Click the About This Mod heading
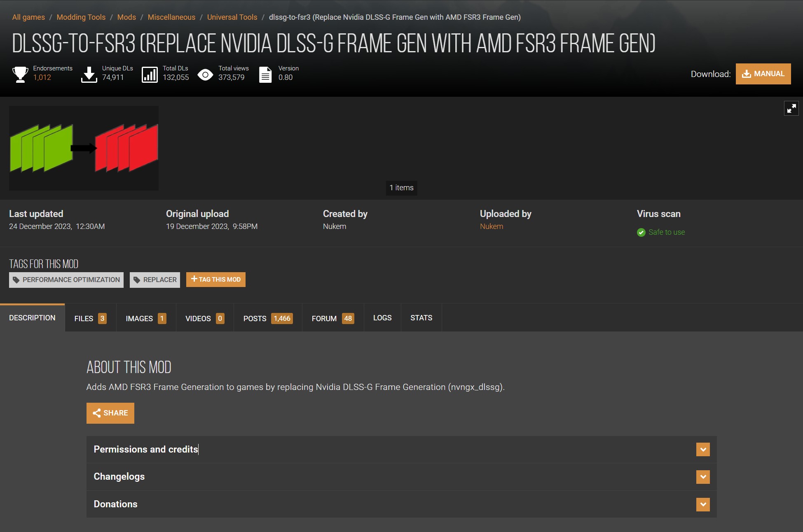Screen dimensions: 803x532 129,367
